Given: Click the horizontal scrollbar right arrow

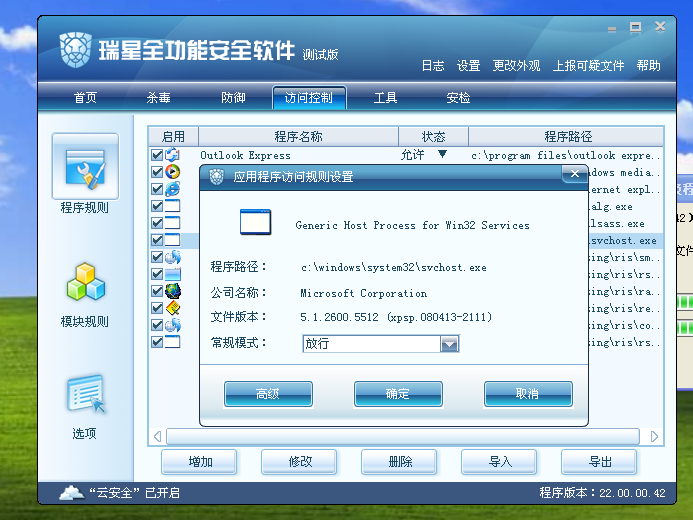Looking at the screenshot, I should click(654, 436).
